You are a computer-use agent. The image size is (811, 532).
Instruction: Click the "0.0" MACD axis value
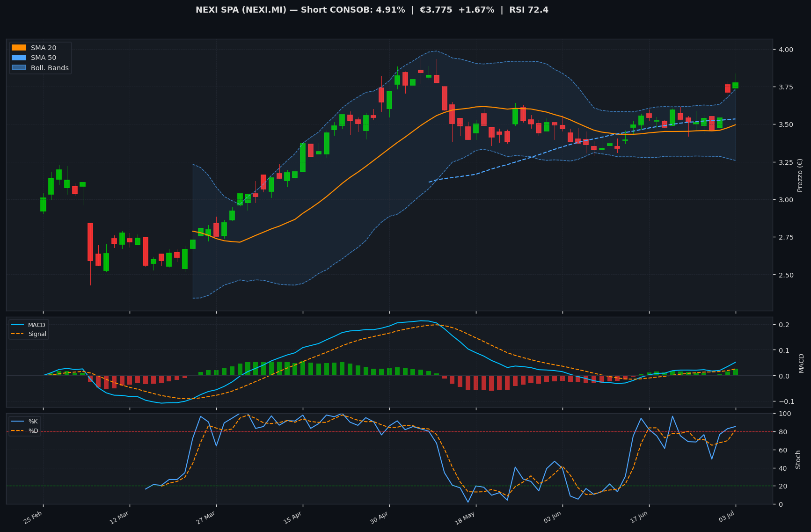coord(783,376)
